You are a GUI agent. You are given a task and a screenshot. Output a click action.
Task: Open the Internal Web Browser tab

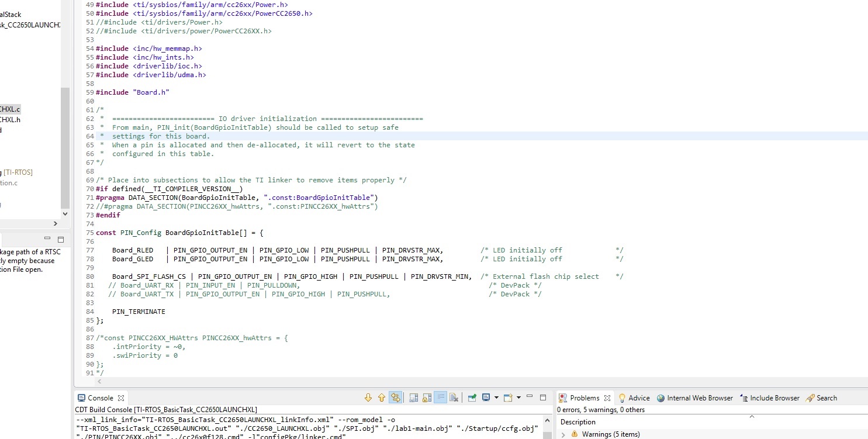point(695,398)
